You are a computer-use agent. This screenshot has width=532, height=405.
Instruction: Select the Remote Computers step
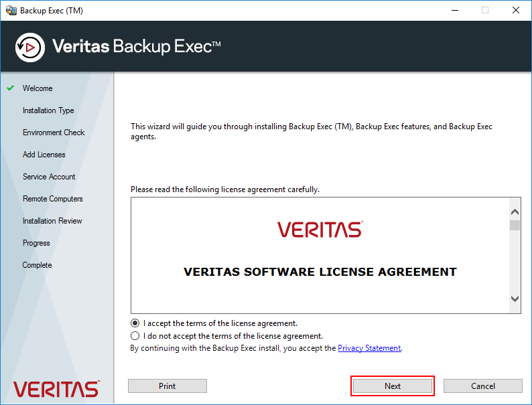tap(52, 199)
